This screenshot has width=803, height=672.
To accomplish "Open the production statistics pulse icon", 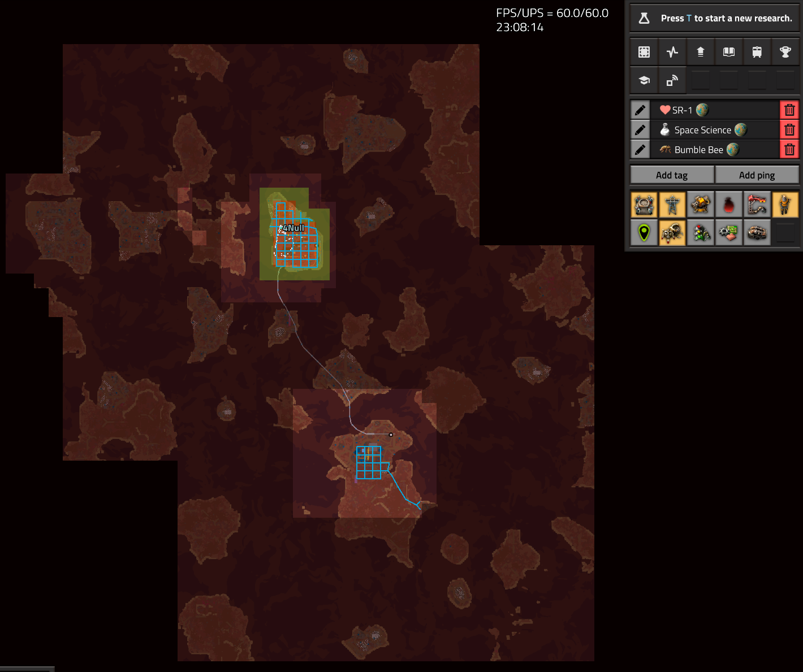I will click(672, 52).
